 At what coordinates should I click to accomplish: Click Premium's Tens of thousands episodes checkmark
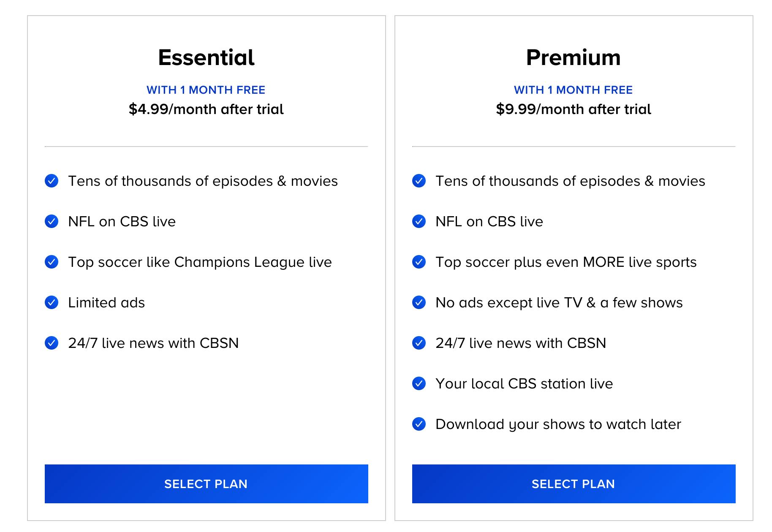[x=419, y=181]
